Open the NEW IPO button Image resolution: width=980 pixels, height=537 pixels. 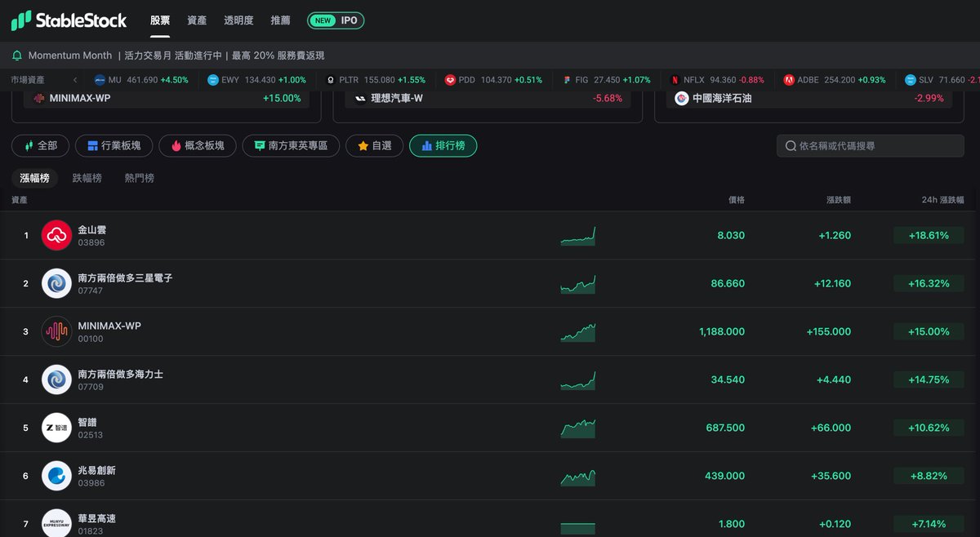tap(336, 20)
